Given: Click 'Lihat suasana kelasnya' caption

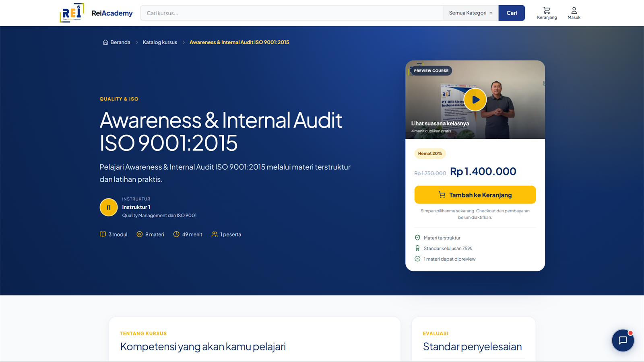Looking at the screenshot, I should (x=440, y=123).
